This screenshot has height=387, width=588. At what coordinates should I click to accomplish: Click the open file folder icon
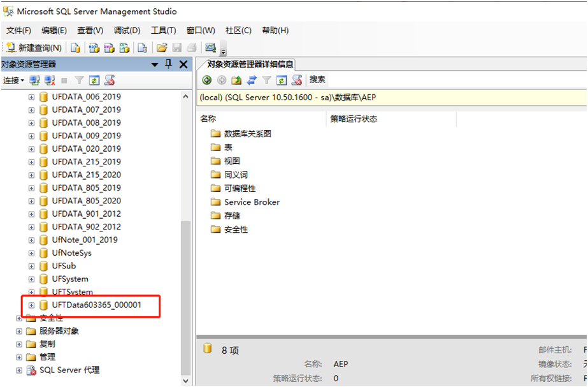pyautogui.click(x=162, y=48)
